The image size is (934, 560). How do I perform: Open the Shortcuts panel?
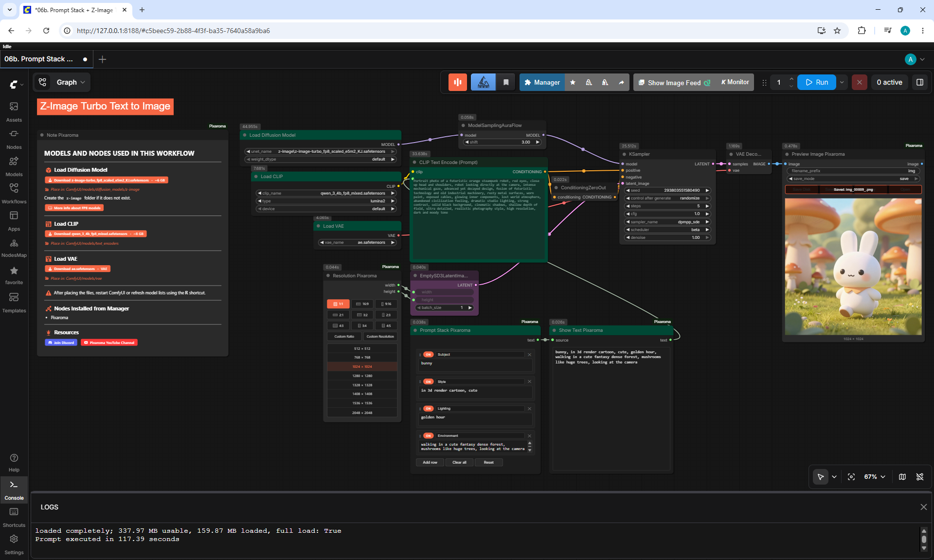(14, 517)
